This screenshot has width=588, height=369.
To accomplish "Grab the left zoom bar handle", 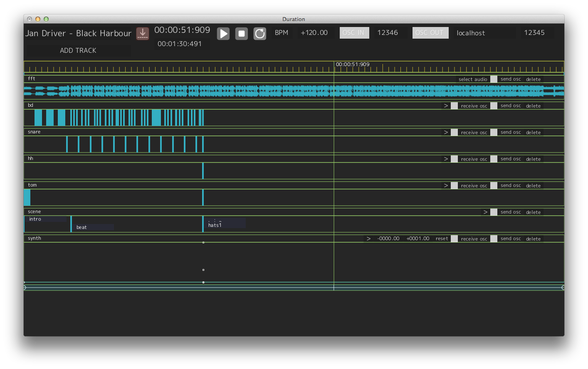I will (x=25, y=288).
